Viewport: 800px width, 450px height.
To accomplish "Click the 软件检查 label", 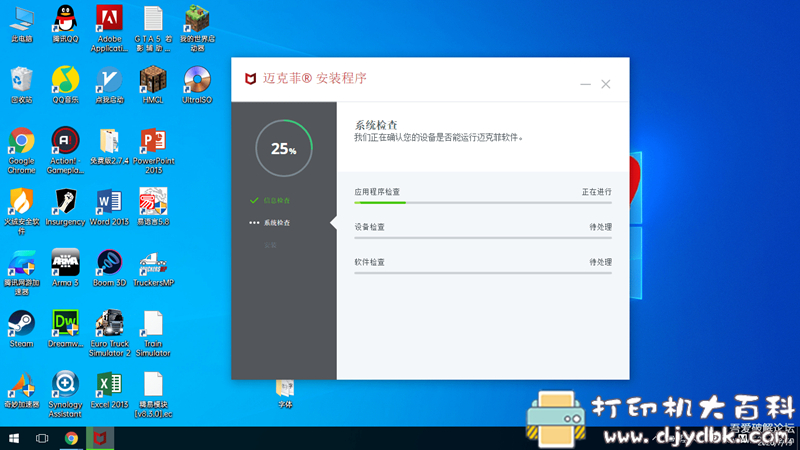I will [369, 262].
